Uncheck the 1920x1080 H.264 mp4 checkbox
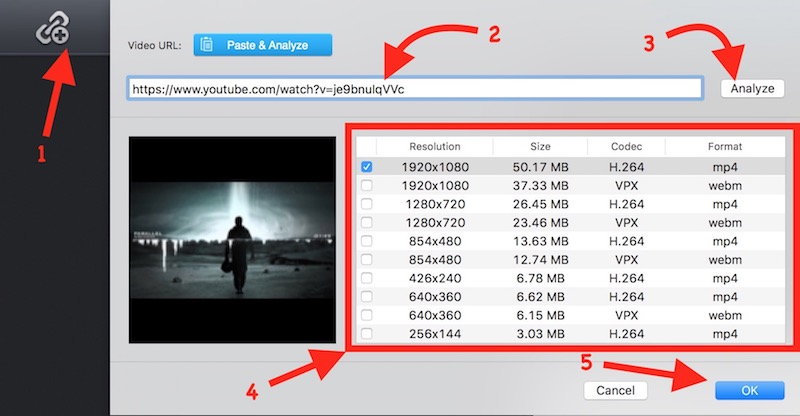The image size is (800, 416). pyautogui.click(x=367, y=167)
